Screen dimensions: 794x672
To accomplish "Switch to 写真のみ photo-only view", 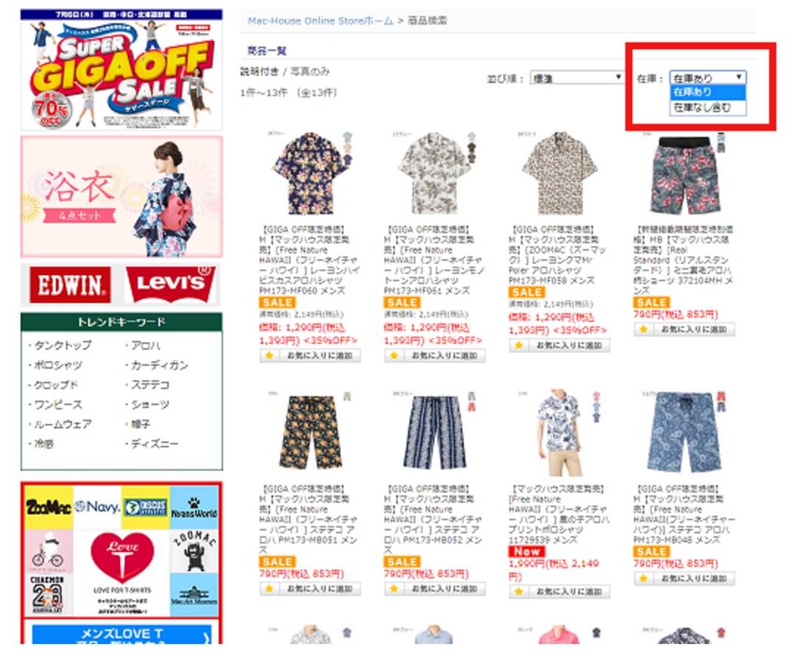I will point(310,71).
